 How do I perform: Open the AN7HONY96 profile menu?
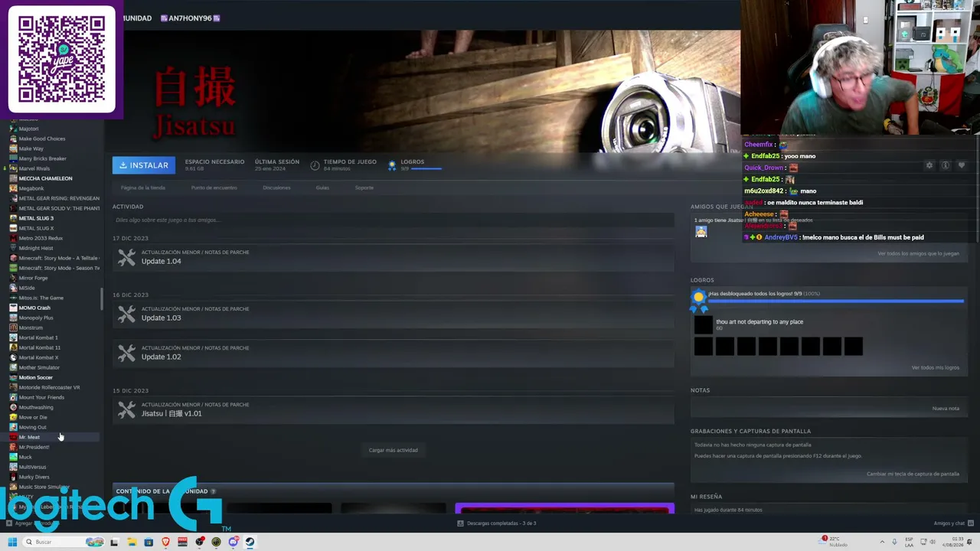(190, 18)
